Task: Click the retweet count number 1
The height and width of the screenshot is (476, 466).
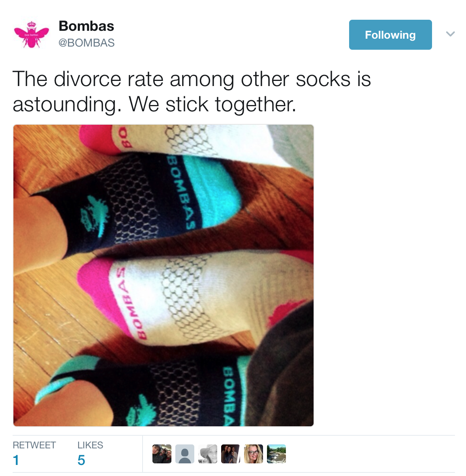Action: 16,460
